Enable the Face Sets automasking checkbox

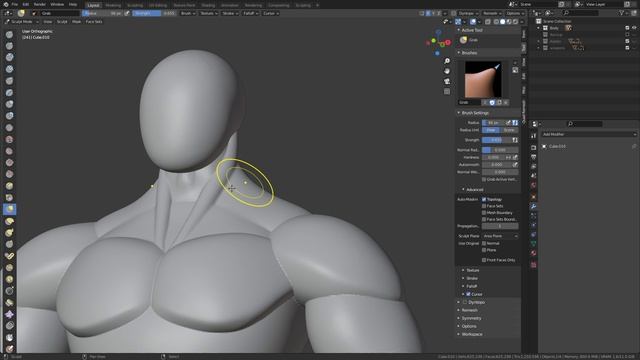click(x=484, y=206)
